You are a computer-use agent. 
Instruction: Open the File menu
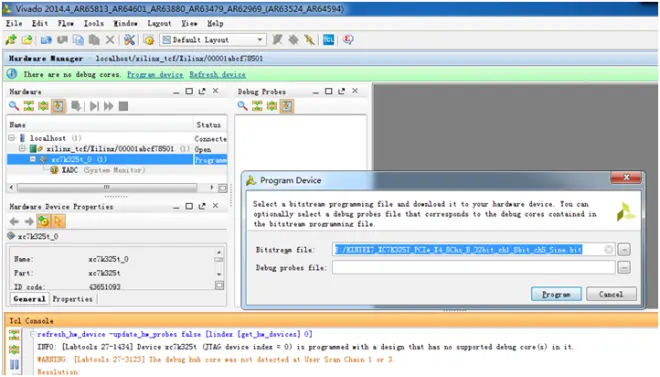coord(14,24)
